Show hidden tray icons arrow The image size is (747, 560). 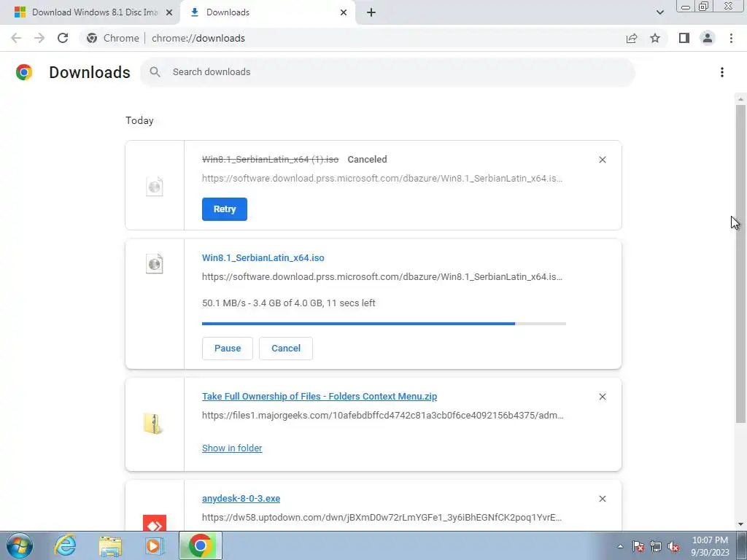pyautogui.click(x=620, y=546)
